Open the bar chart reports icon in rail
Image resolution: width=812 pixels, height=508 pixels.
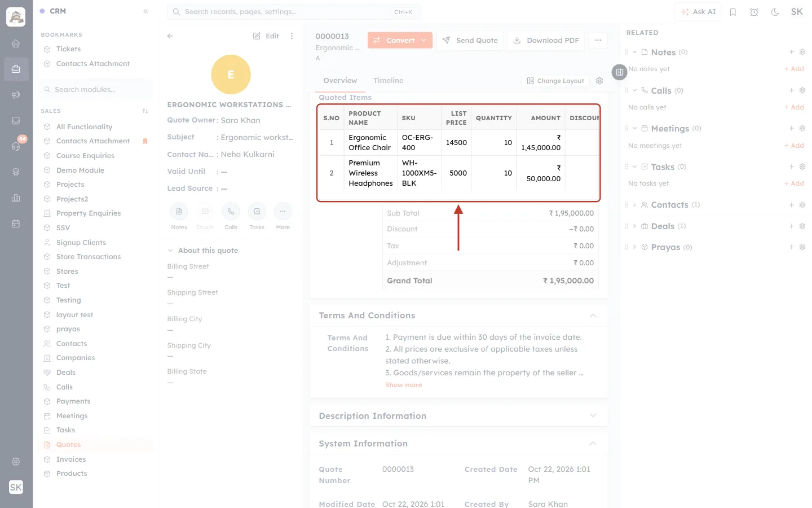pos(16,198)
